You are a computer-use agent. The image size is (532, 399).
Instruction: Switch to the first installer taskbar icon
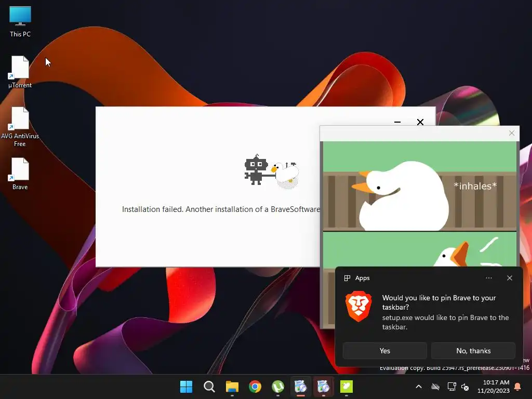tap(301, 387)
